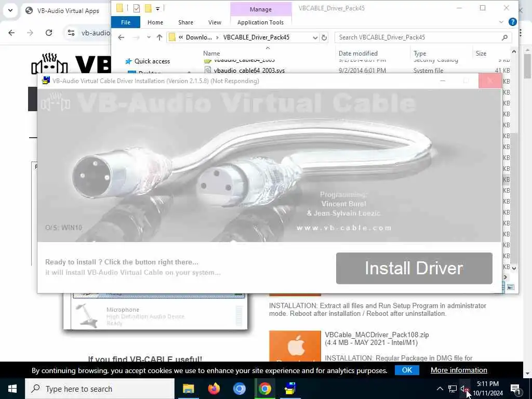532x399 pixels.
Task: Click the search magnifier icon in Explorer
Action: click(x=504, y=37)
